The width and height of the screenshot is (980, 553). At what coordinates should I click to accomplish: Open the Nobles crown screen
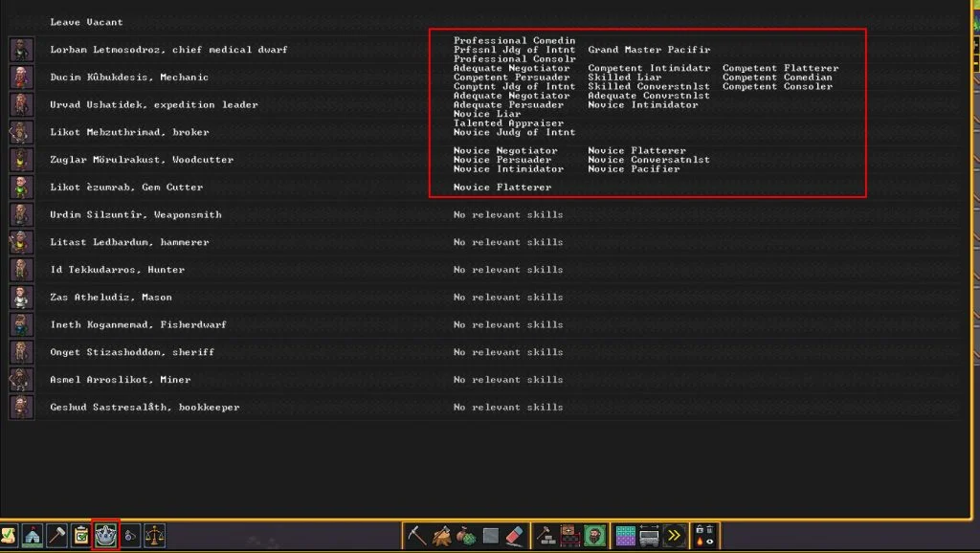point(103,536)
